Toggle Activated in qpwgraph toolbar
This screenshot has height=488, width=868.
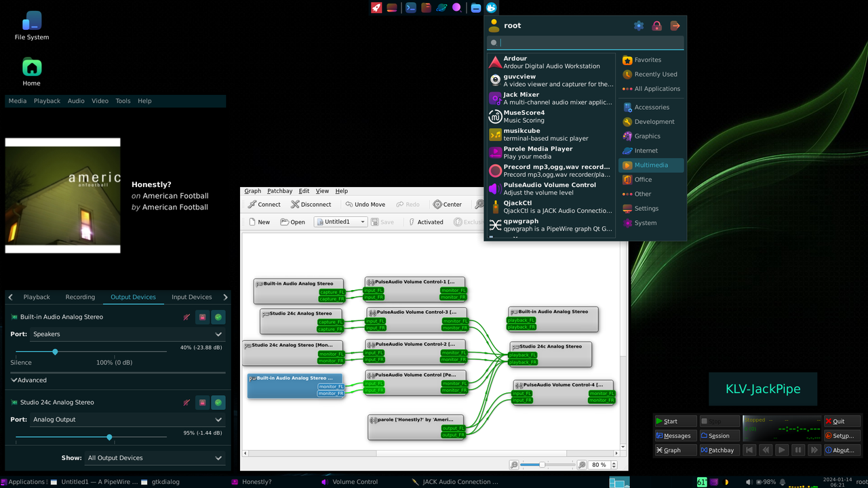425,222
